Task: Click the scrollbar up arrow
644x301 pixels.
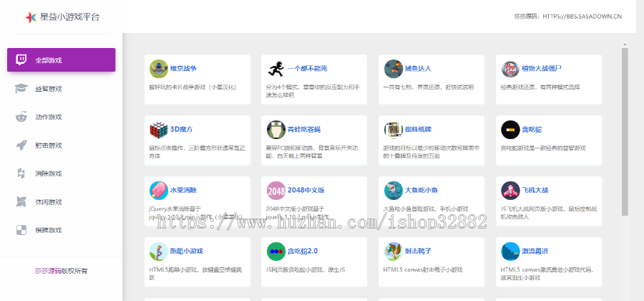Action: [625, 44]
